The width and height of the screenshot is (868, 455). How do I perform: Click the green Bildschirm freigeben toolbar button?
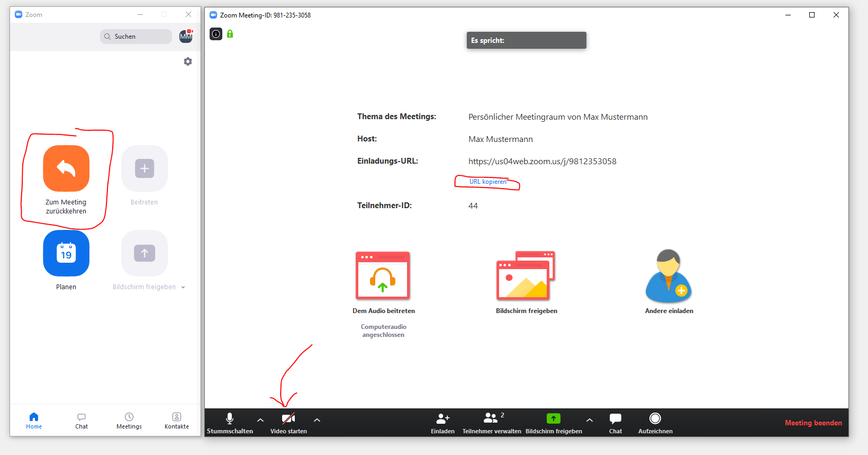[554, 423]
